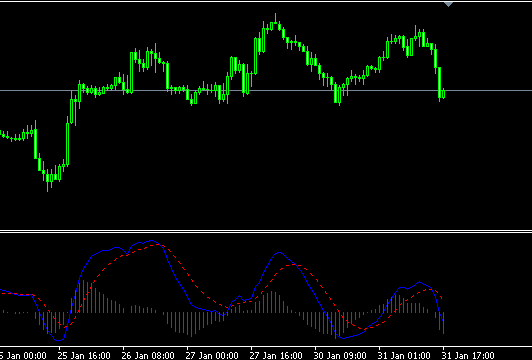
Task: Select the most recent candle on the chart
Action: [x=443, y=93]
